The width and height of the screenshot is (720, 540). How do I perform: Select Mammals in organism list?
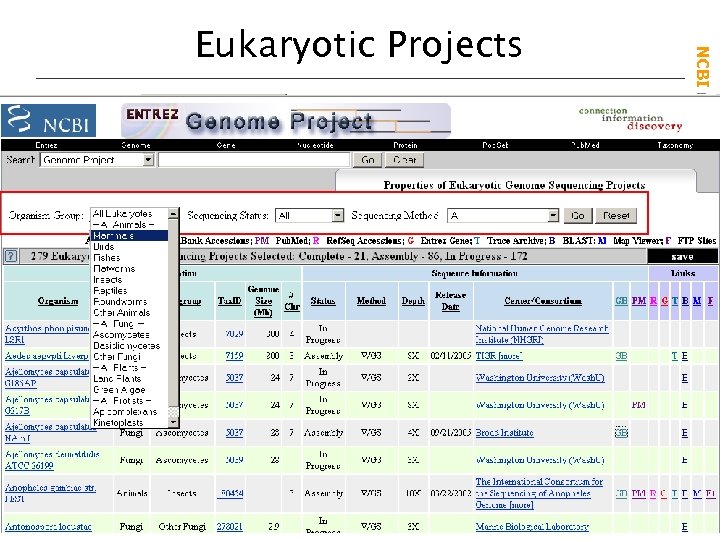tap(129, 236)
